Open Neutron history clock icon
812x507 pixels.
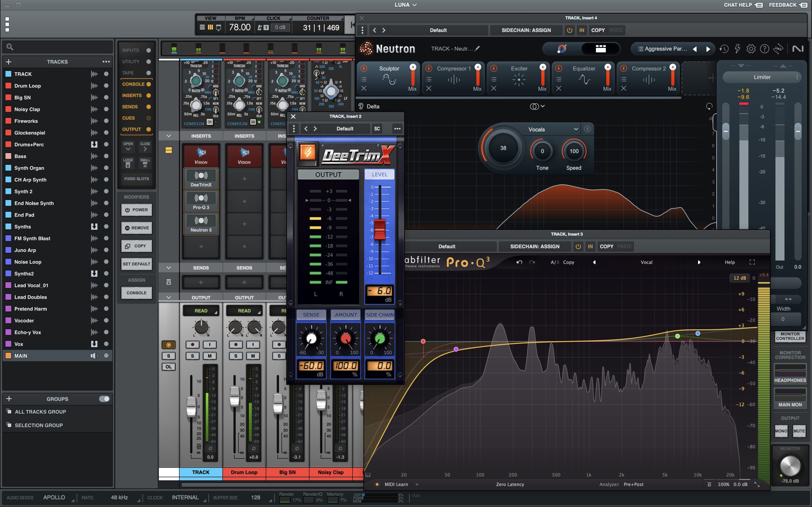(x=724, y=49)
